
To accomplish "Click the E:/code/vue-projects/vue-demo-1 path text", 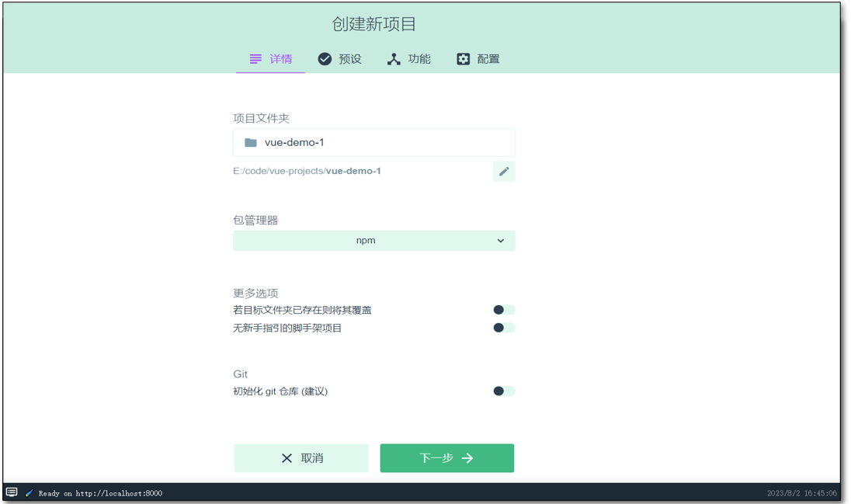I will (x=307, y=172).
